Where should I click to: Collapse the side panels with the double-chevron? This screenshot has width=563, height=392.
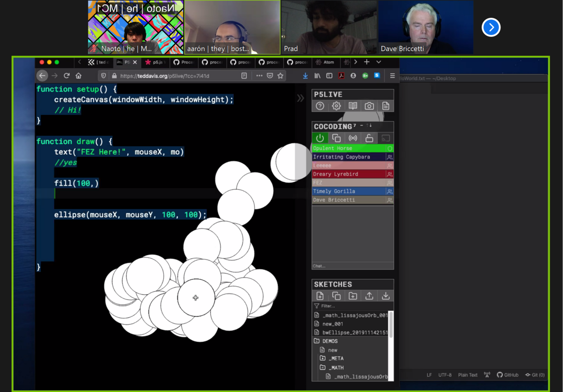tap(300, 98)
